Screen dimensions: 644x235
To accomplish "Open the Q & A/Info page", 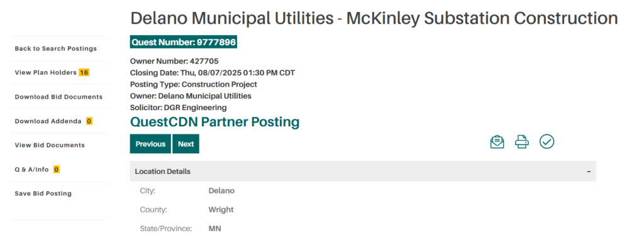I will pyautogui.click(x=31, y=170).
